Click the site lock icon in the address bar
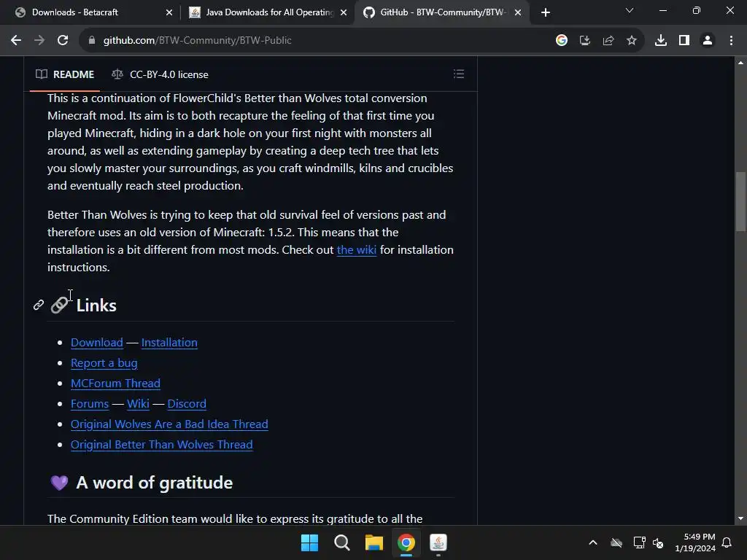The image size is (747, 560). (x=92, y=41)
